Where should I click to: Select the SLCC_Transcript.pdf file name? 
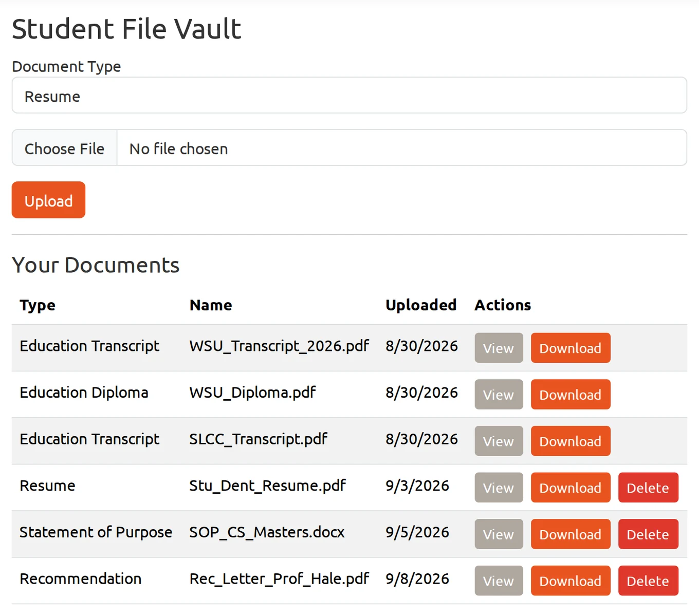[x=258, y=439]
